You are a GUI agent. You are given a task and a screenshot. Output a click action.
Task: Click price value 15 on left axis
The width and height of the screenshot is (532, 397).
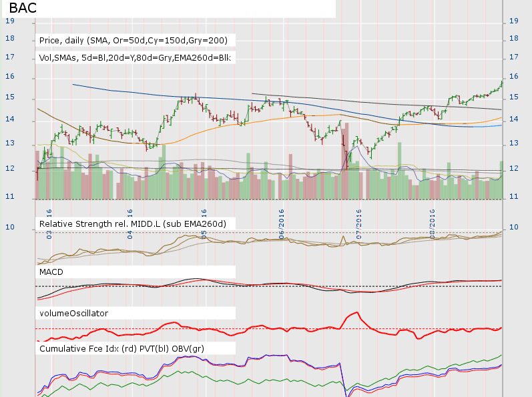(x=10, y=97)
